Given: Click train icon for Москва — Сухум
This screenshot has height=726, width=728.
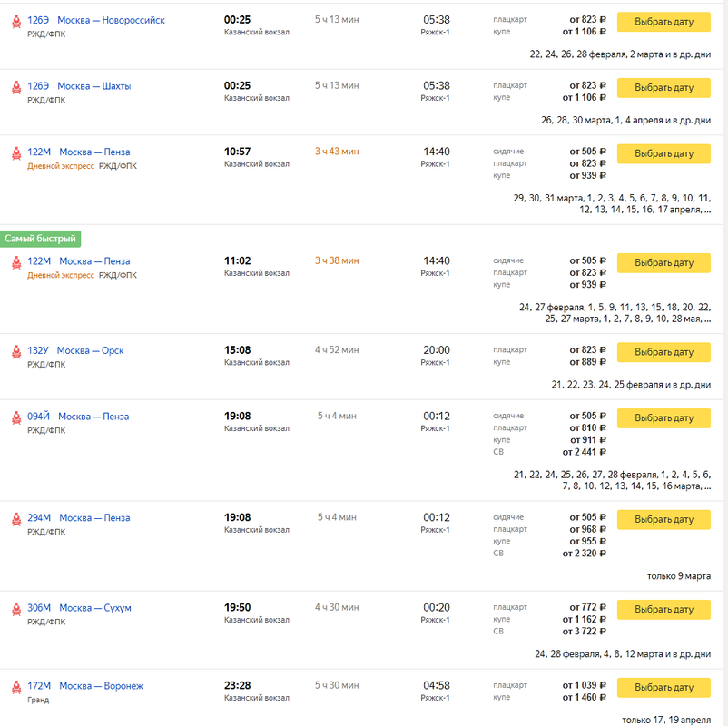Looking at the screenshot, I should (16, 609).
